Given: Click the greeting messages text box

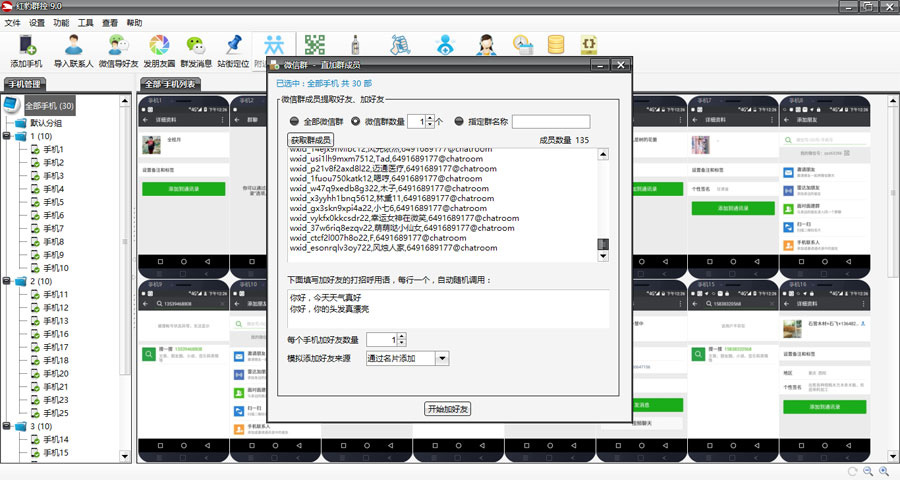Looking at the screenshot, I should (x=448, y=308).
